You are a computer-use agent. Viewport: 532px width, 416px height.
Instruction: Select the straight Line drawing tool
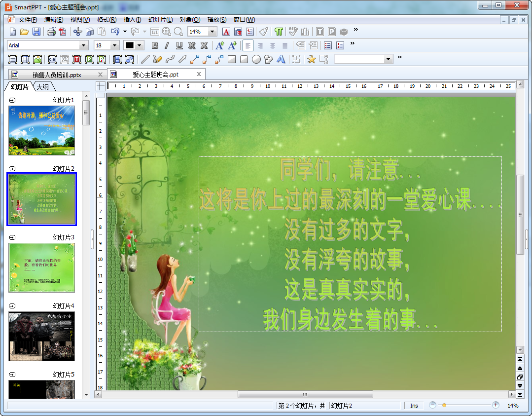[145, 59]
